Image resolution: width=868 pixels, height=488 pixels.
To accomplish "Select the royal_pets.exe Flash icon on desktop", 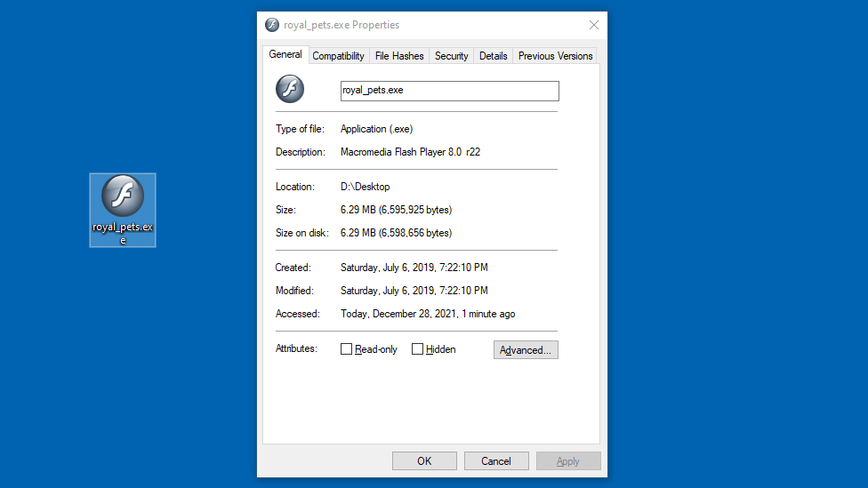I will tap(123, 196).
